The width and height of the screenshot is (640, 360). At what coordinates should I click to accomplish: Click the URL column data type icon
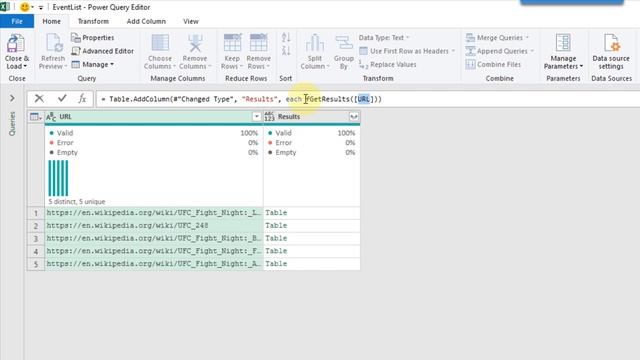(x=51, y=117)
